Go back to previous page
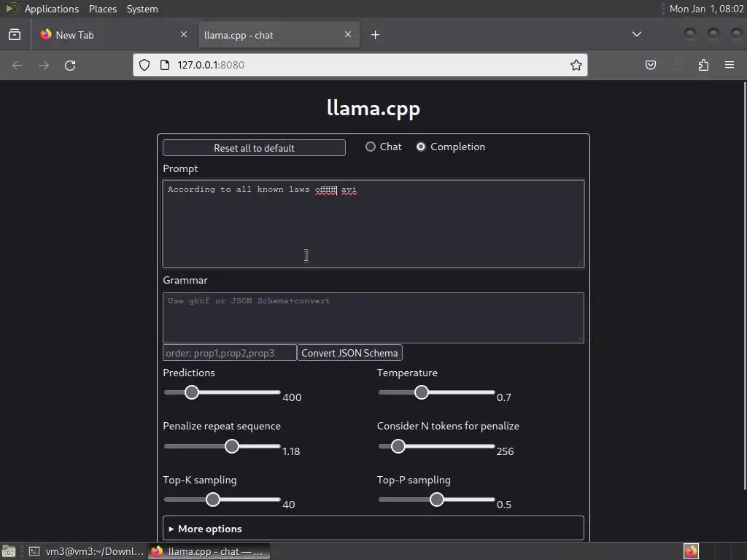This screenshot has height=560, width=747. tap(18, 65)
